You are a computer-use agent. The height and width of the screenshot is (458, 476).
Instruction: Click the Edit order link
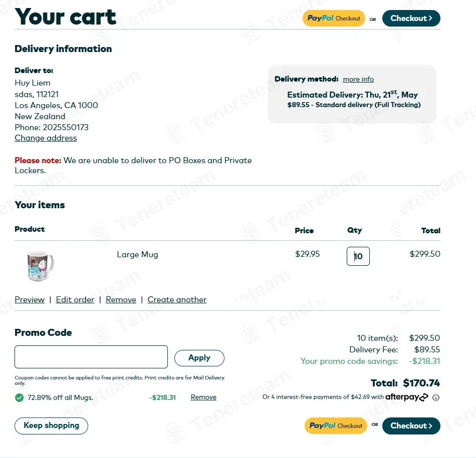point(75,300)
